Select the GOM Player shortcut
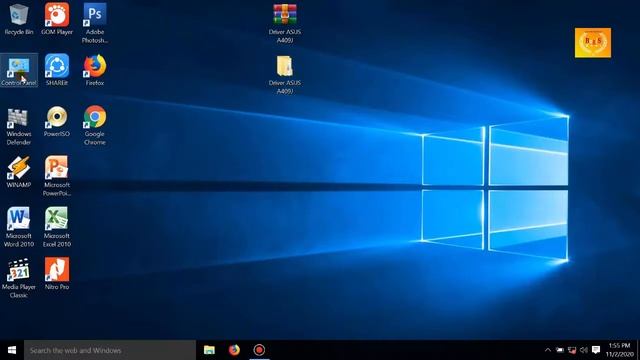 click(57, 19)
